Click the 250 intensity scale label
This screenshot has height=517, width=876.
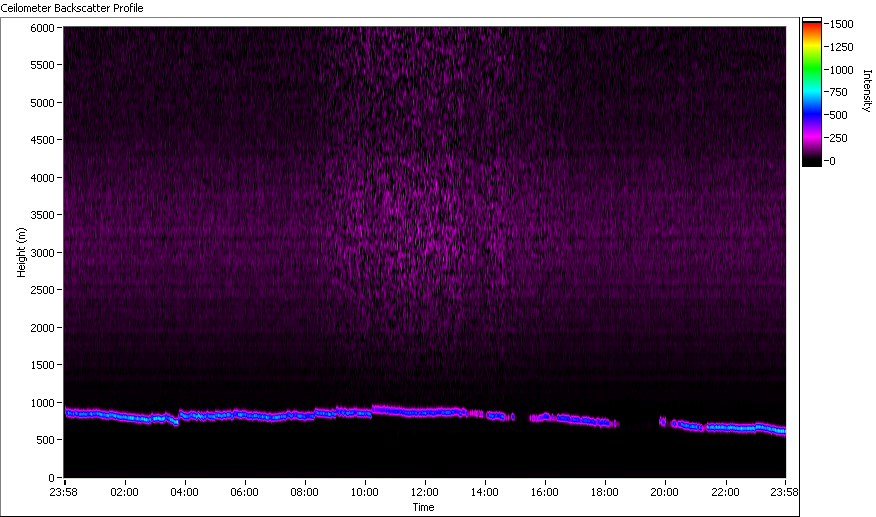pyautogui.click(x=839, y=138)
